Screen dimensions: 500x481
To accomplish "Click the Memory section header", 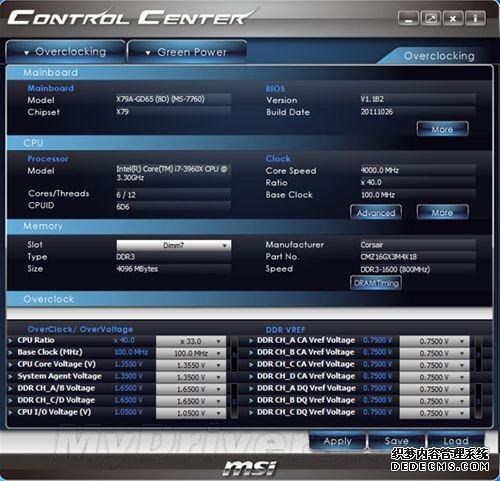I will click(x=249, y=226).
